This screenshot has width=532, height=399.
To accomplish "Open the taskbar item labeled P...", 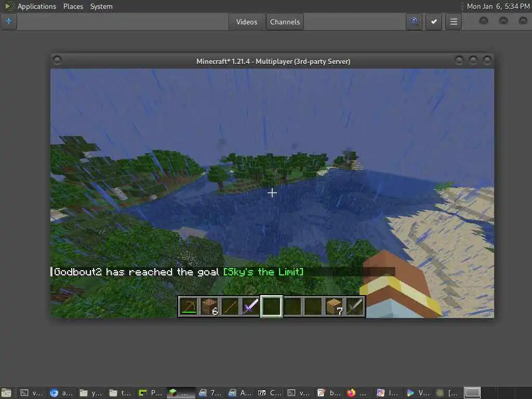I will (150, 393).
